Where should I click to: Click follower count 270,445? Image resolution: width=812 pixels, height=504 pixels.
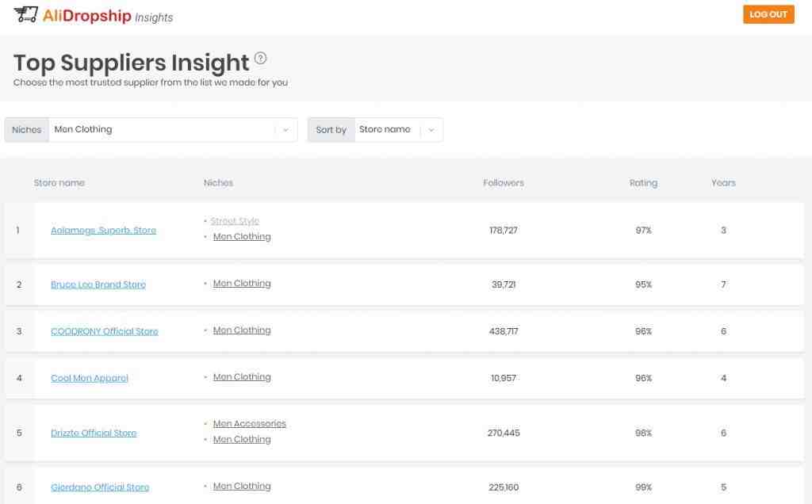click(x=504, y=433)
